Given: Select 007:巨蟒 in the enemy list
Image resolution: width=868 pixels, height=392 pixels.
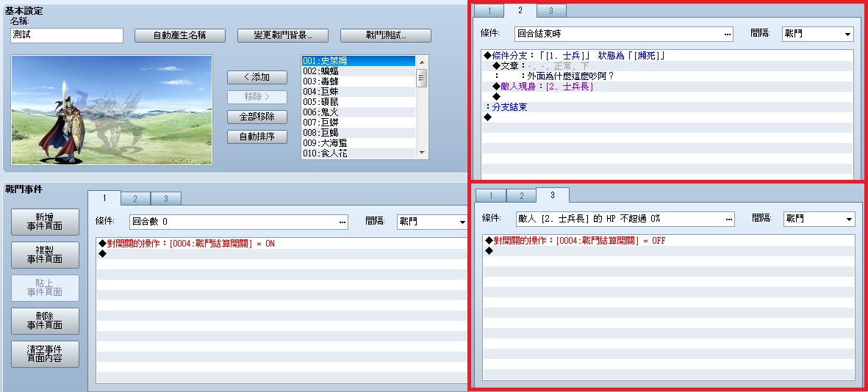Looking at the screenshot, I should click(x=359, y=122).
